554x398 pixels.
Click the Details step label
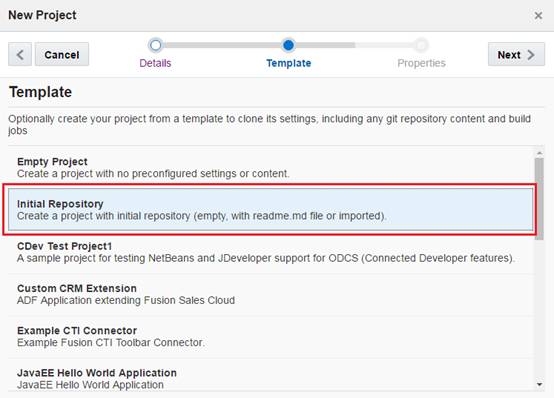tap(155, 63)
